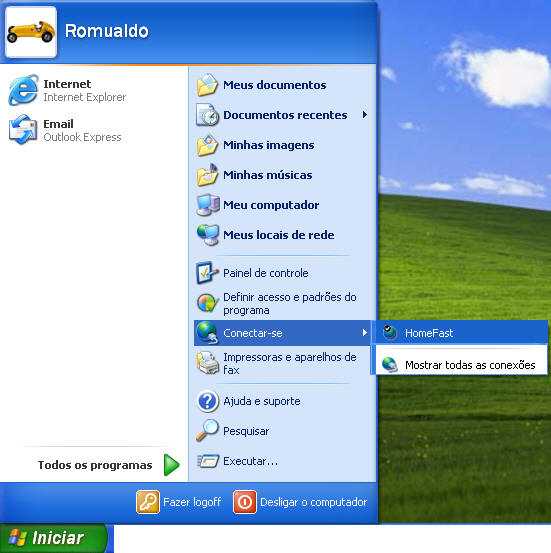Viewport: 551px width, 553px height.
Task: Choose Mostrar todas as conexões
Action: [462, 365]
